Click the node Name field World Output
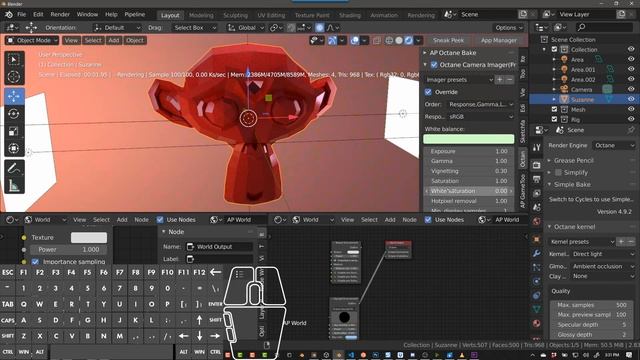The width and height of the screenshot is (640, 360). click(219, 247)
